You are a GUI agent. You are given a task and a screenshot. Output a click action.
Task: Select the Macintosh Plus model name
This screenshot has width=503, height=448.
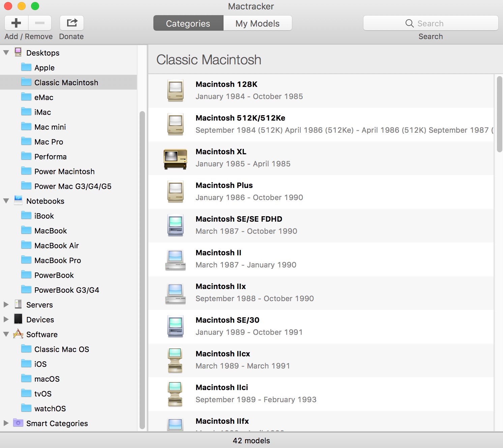[224, 185]
